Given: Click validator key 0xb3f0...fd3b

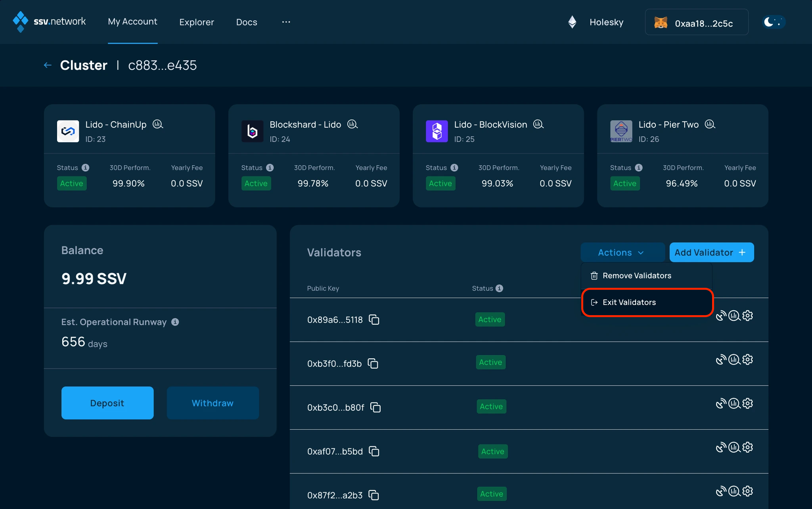Looking at the screenshot, I should click(335, 364).
